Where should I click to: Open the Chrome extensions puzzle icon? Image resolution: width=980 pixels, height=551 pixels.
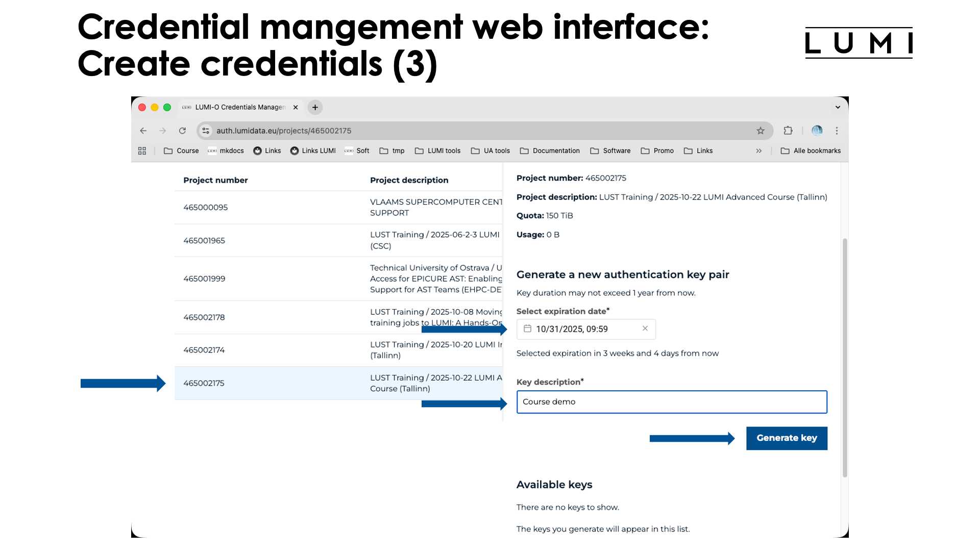[788, 131]
